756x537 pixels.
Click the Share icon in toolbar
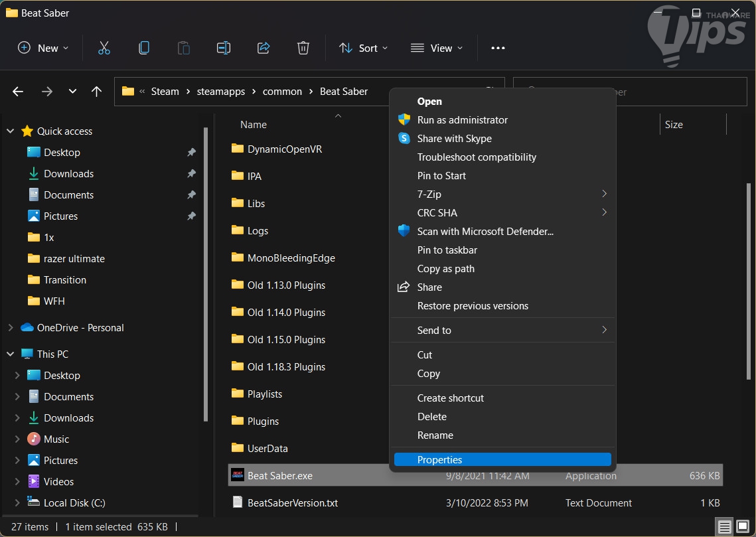[264, 48]
